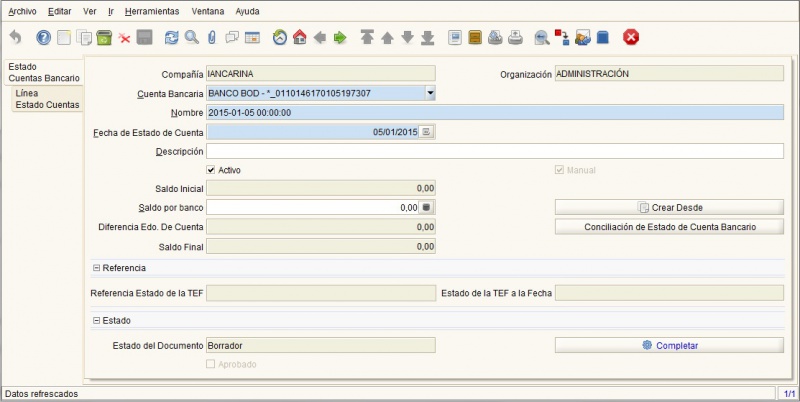This screenshot has height=402, width=800.
Task: Click the Nombre input field
Action: 495,113
